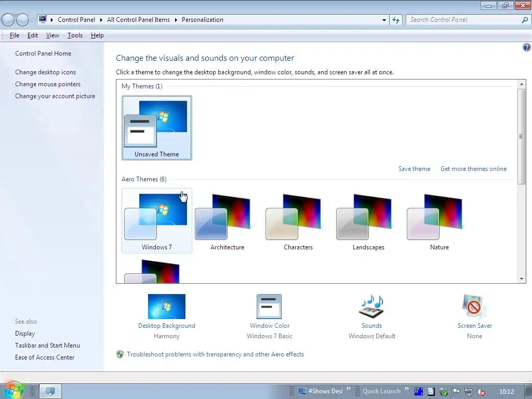Click Troubleshoot problems with transparency link
532x399 pixels.
click(x=216, y=354)
